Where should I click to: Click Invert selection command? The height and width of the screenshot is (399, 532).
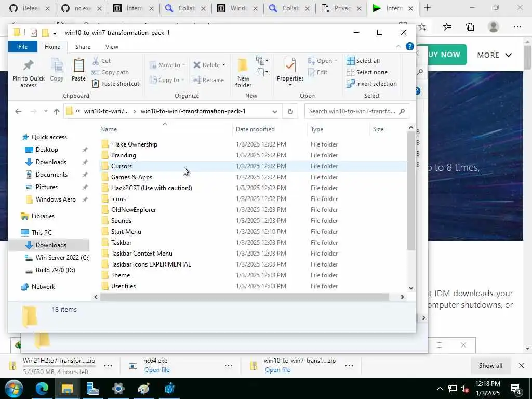(371, 84)
